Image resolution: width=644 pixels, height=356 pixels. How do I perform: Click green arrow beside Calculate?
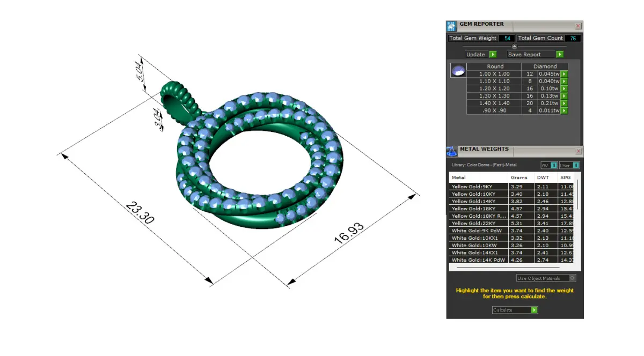[x=534, y=310]
